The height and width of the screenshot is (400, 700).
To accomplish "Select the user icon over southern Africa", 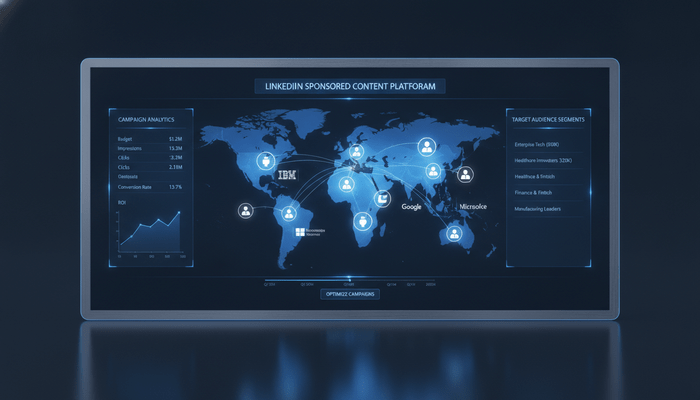I will [363, 221].
